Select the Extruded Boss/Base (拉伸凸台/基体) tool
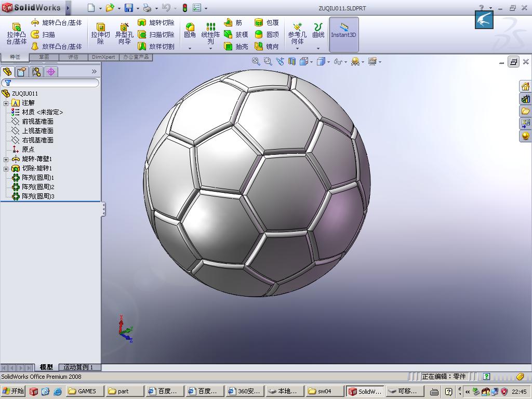 [16, 34]
